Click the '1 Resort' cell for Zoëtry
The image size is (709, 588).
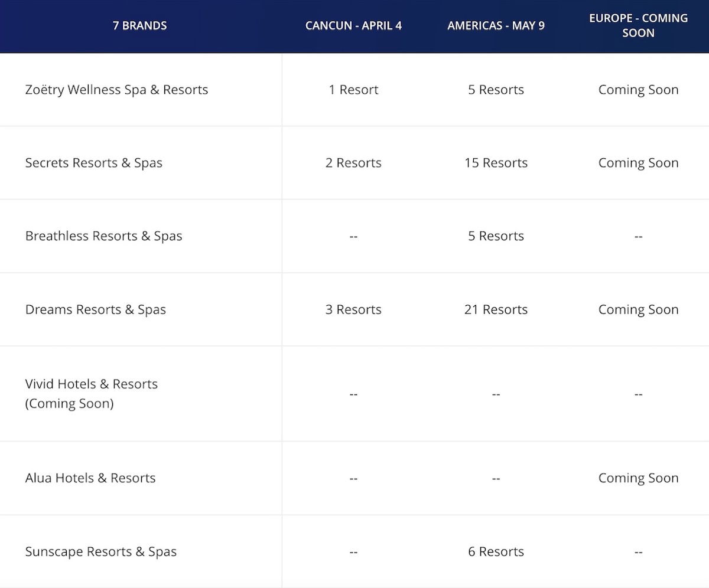pos(353,90)
